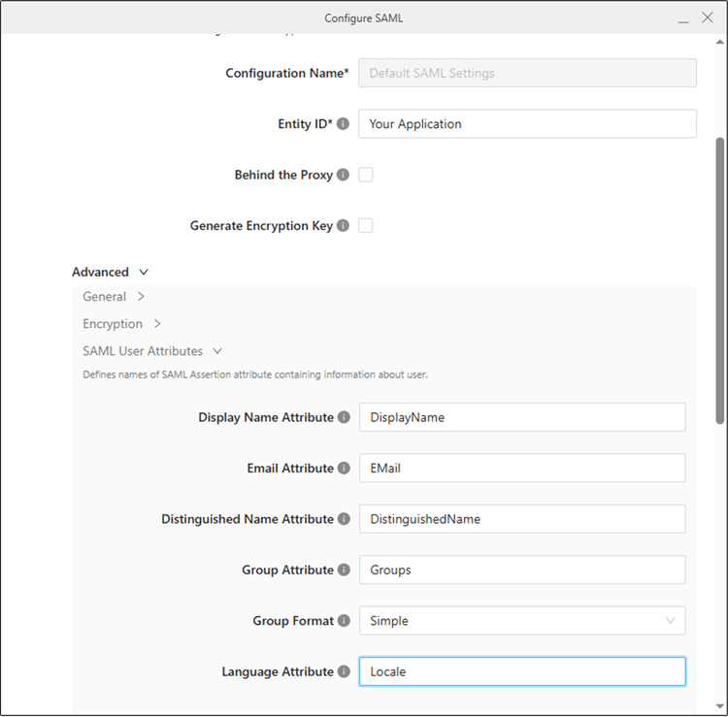
Task: Click the Entity ID text field
Action: point(527,124)
